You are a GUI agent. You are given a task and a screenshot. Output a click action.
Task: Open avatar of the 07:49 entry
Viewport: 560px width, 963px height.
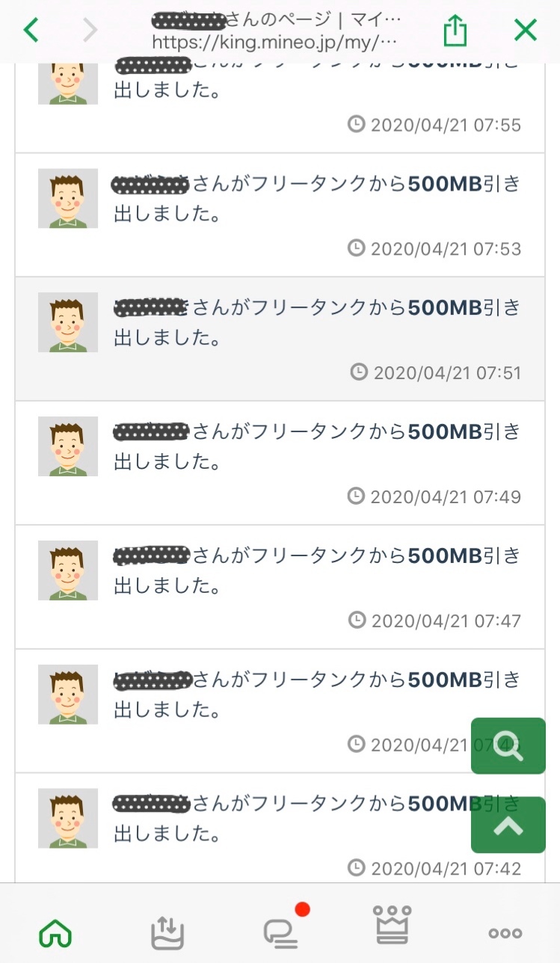[68, 446]
